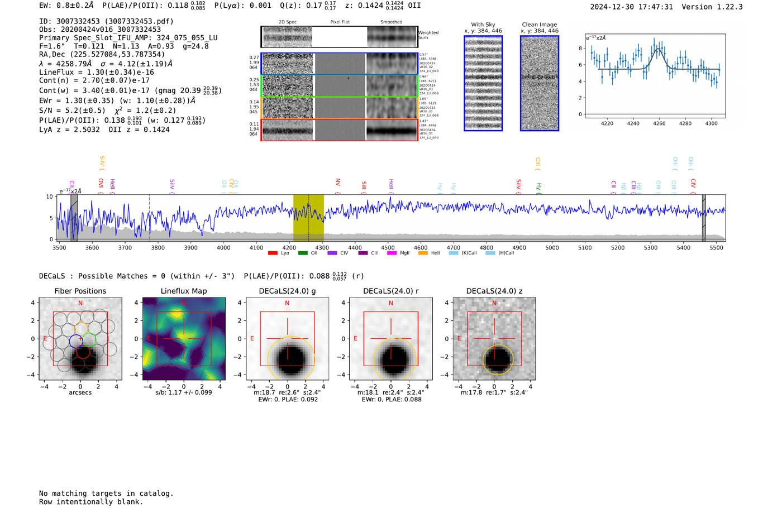Viewport: 782px width, 532px height.
Task: Click the DECaLS(24.0) z cutout image
Action: coord(494,339)
